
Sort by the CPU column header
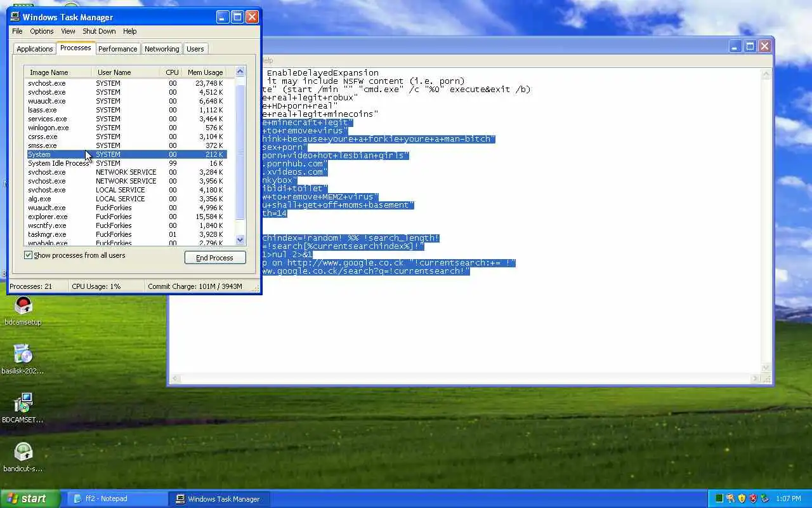coord(172,72)
